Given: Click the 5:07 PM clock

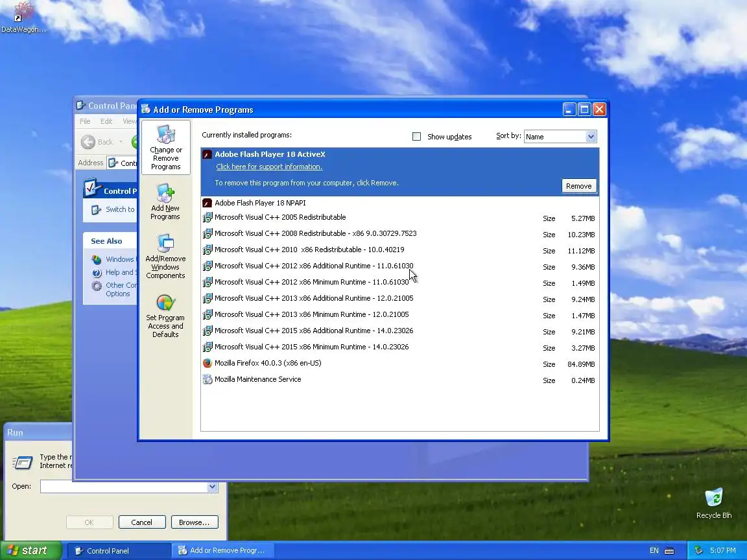Looking at the screenshot, I should coord(723,550).
